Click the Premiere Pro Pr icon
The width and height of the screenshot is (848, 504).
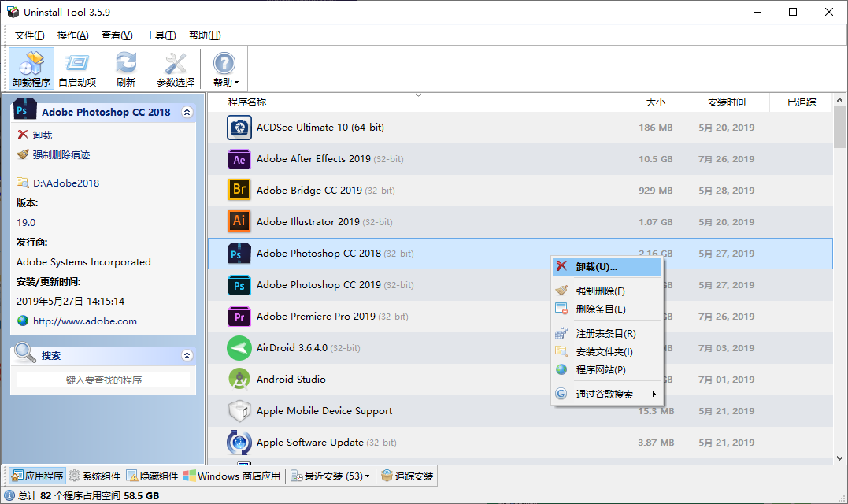[239, 317]
